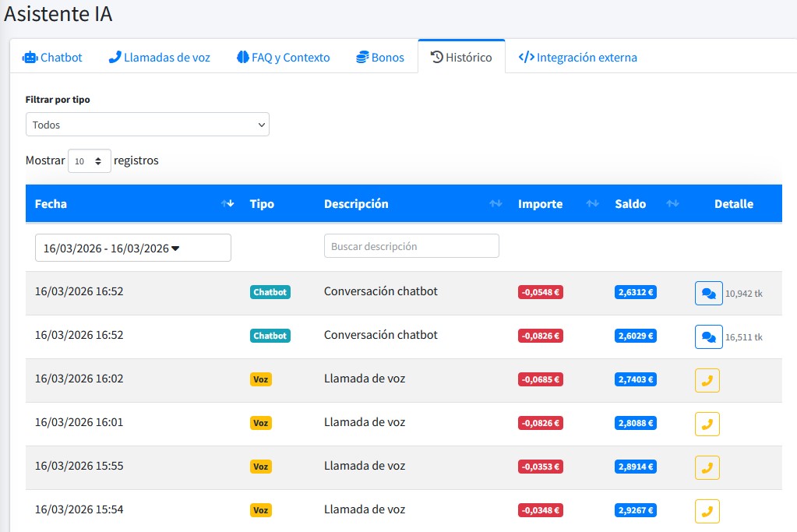
Task: Open chat detail for 16,511 tk conversation
Action: [708, 337]
